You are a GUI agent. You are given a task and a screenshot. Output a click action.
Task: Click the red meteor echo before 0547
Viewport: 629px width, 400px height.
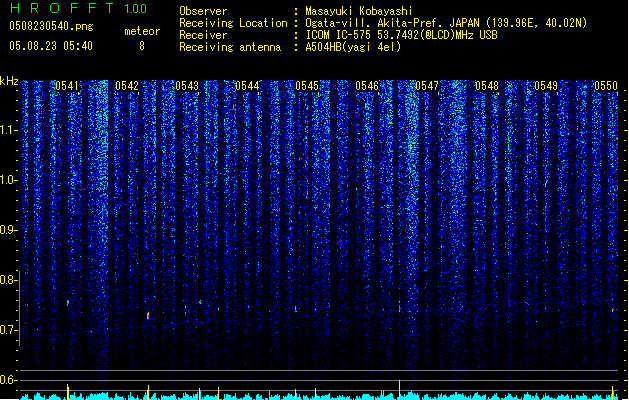tap(400, 309)
